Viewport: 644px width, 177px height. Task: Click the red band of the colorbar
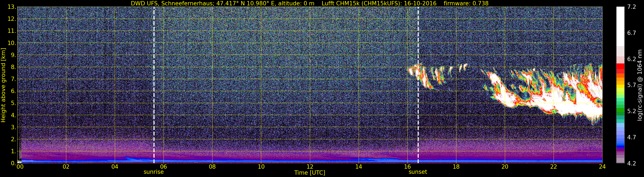(x=620, y=68)
